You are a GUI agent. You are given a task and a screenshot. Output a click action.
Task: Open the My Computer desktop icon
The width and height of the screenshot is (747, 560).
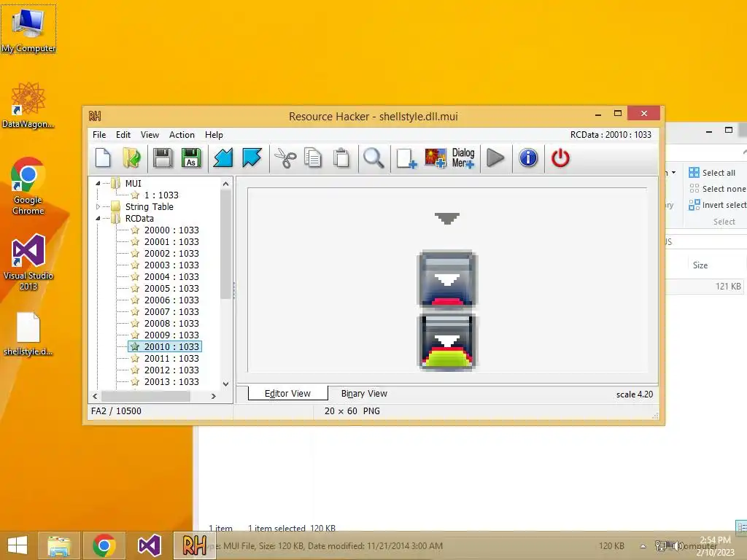pyautogui.click(x=28, y=29)
